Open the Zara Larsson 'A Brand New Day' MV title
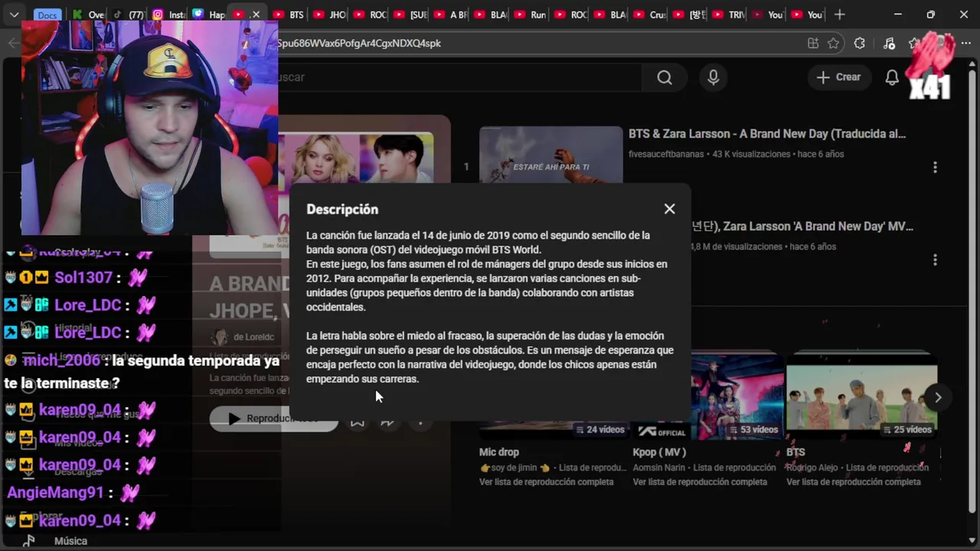The image size is (980, 551). coord(802,227)
